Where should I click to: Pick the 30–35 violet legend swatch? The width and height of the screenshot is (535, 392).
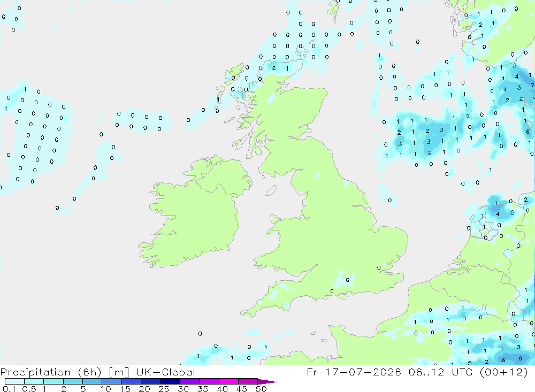pyautogui.click(x=190, y=381)
